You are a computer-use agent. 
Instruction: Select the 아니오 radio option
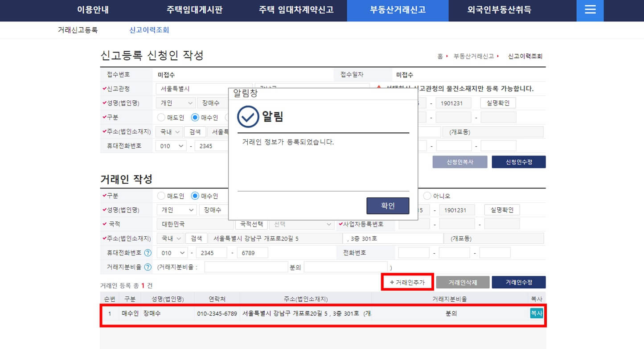[x=428, y=195]
